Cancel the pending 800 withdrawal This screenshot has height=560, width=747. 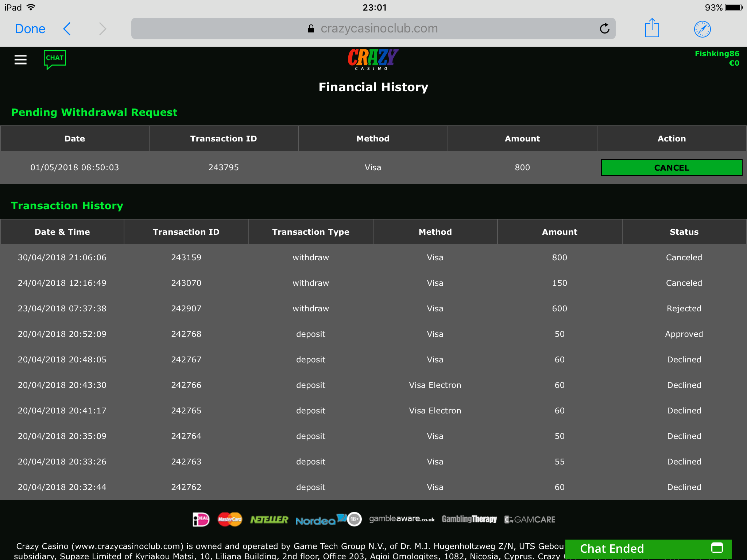click(671, 167)
